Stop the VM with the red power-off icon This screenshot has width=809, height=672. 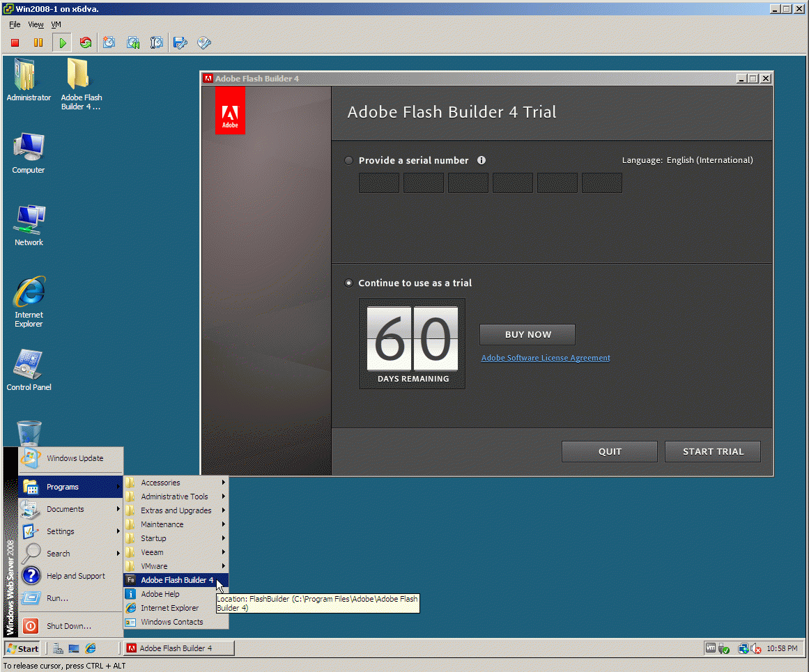[x=15, y=42]
